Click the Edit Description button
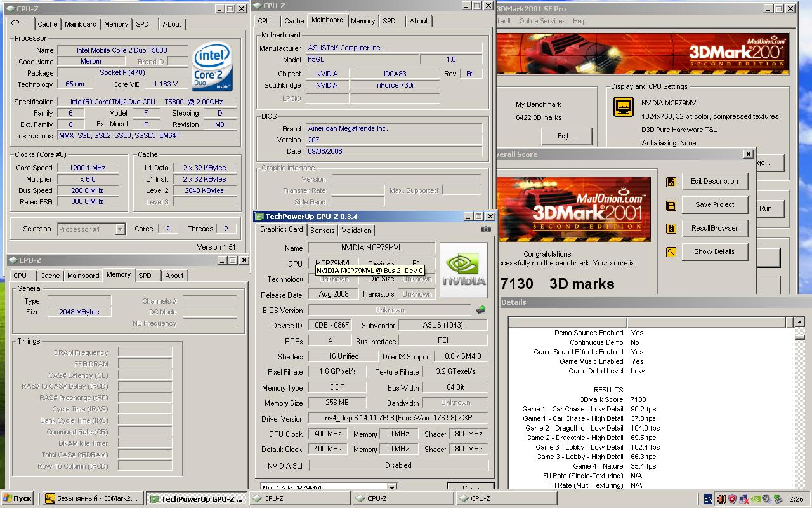The width and height of the screenshot is (812, 508). coord(714,181)
